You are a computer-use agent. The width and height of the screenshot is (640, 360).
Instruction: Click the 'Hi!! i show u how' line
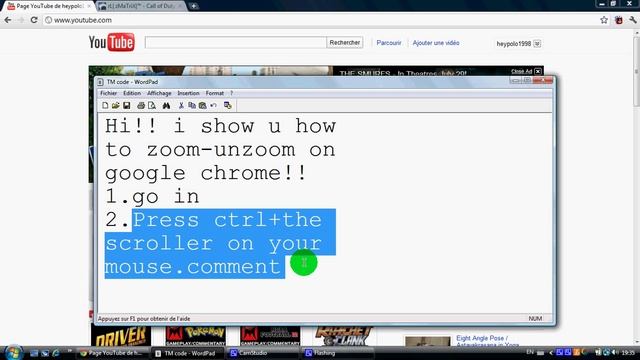(220, 126)
